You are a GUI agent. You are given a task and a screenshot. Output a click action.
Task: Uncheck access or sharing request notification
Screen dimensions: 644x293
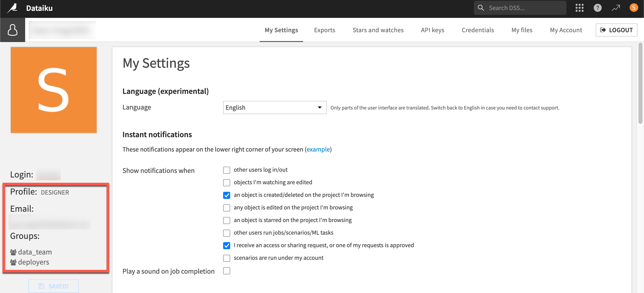click(x=227, y=246)
